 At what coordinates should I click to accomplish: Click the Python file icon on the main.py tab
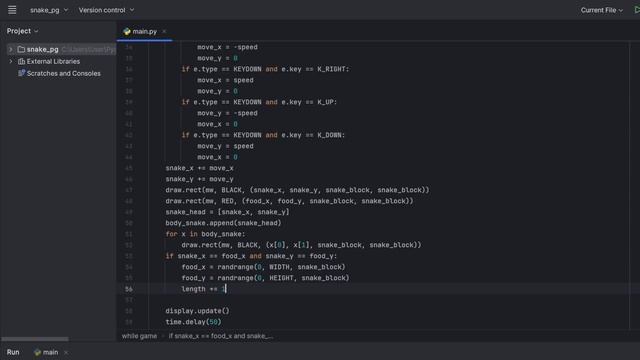[127, 31]
